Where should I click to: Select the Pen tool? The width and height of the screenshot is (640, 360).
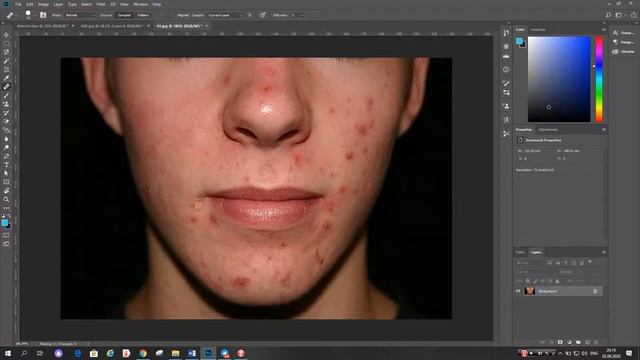point(6,156)
